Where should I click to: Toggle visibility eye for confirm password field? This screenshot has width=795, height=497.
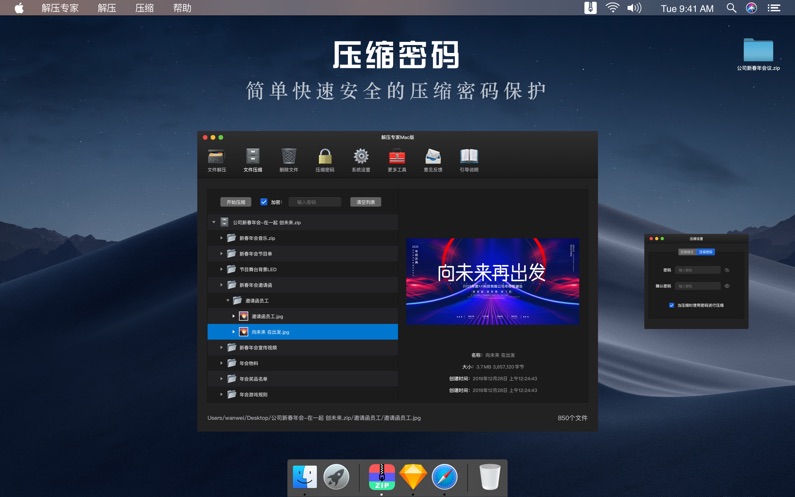727,286
